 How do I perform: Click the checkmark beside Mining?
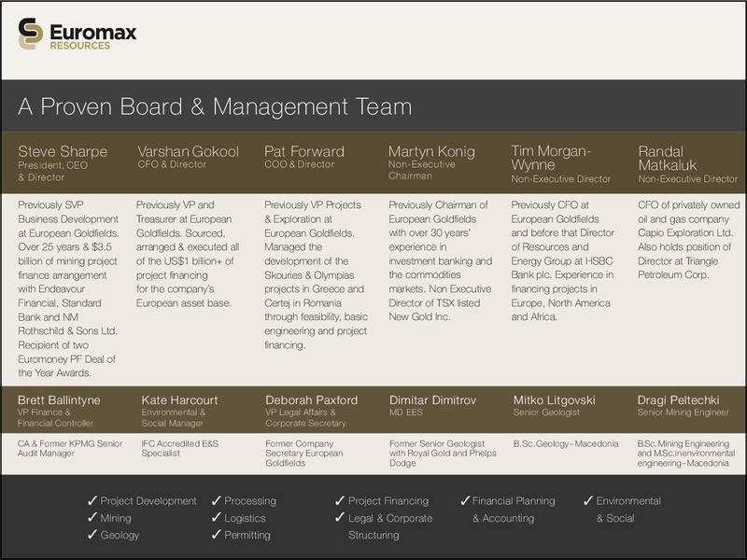tap(92, 518)
